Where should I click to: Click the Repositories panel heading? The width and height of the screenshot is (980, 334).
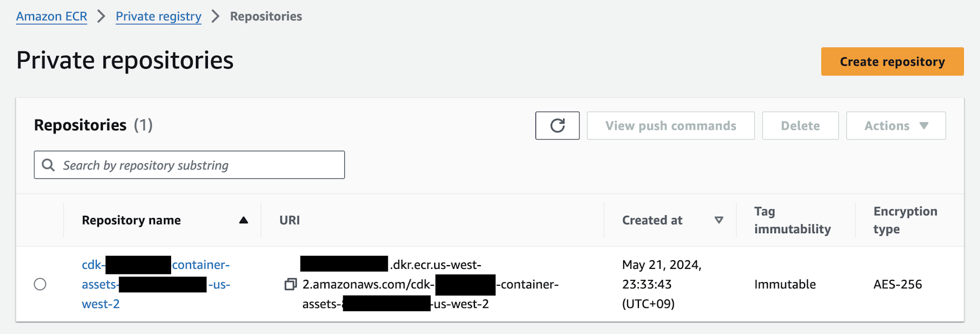point(80,125)
